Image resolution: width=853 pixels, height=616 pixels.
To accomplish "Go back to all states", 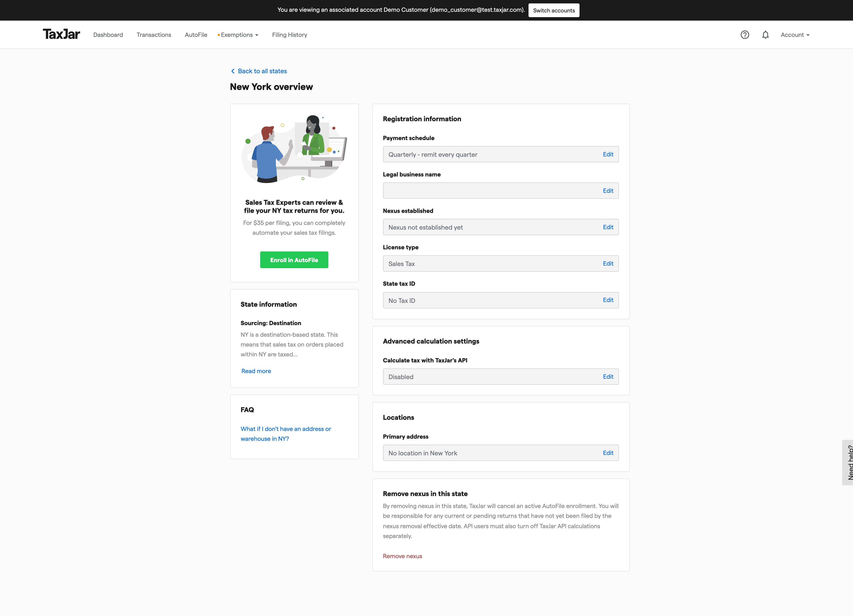I will click(x=262, y=71).
